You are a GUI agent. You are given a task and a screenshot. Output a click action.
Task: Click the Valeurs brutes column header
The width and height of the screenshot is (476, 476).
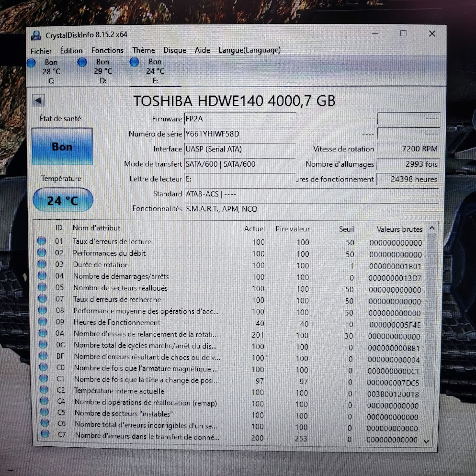[399, 229]
